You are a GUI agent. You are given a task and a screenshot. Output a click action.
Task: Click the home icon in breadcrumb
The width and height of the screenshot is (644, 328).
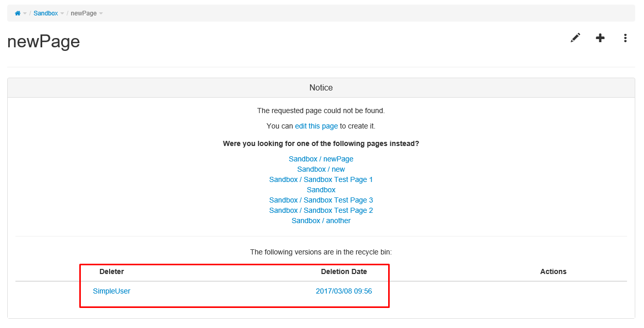(x=18, y=13)
